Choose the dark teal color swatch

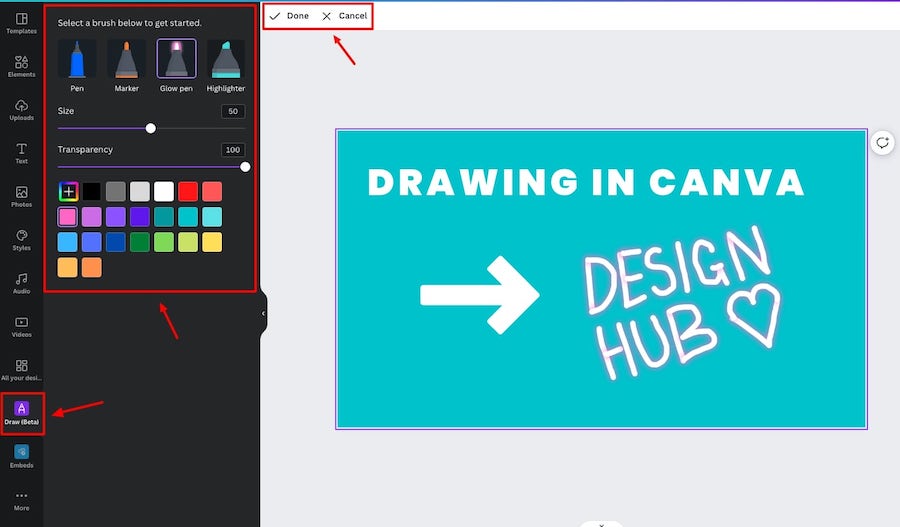click(x=164, y=217)
